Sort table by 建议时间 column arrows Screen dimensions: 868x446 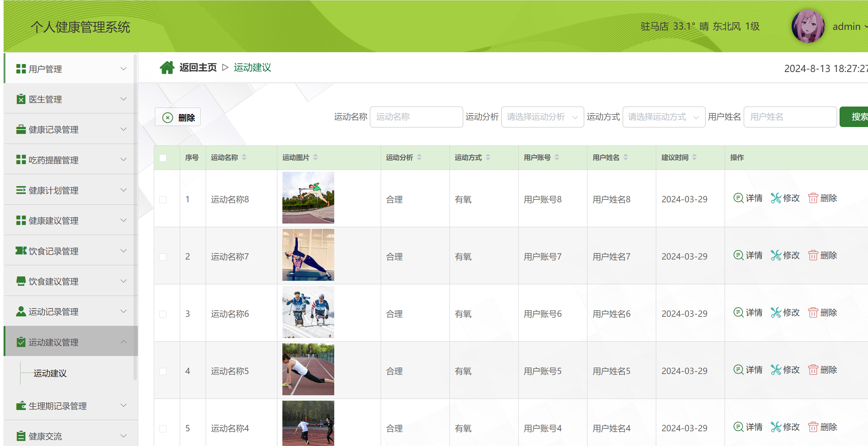[x=694, y=157]
